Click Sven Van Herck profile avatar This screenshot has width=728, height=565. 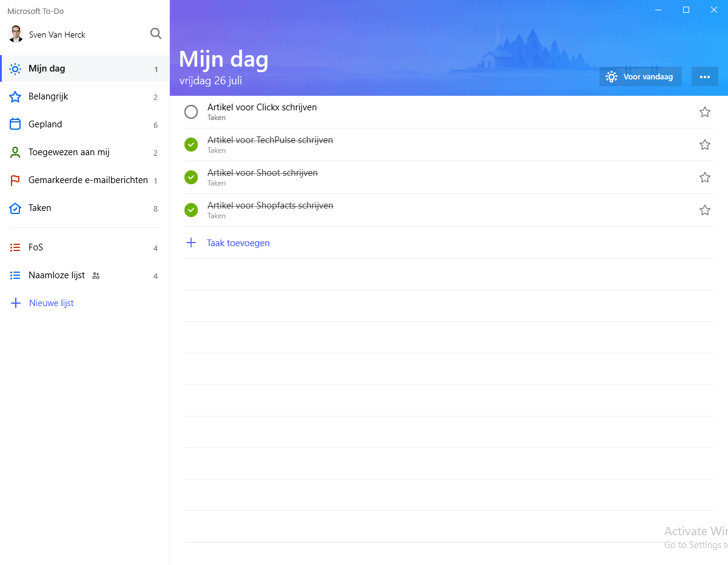coord(16,35)
